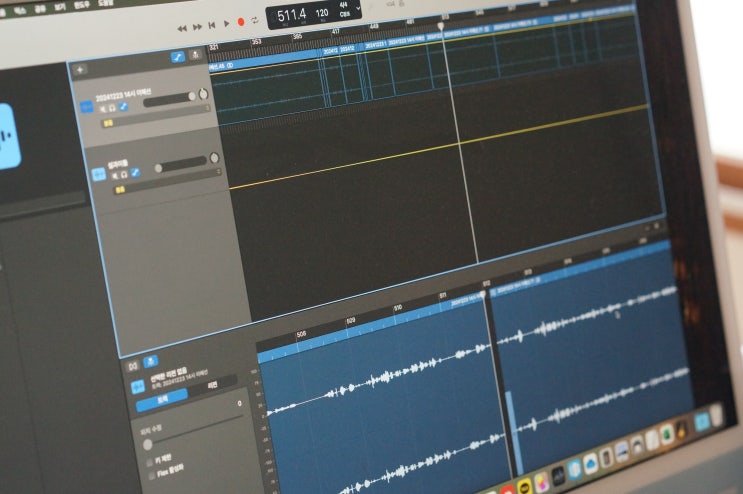Click the 4/4 time signature in the LCD

(344, 5)
